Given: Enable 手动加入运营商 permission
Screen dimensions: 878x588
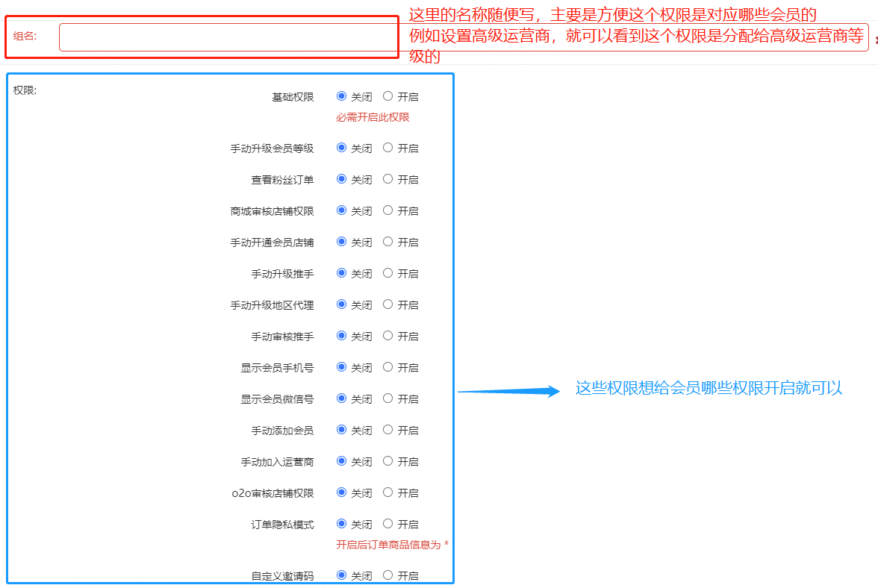Looking at the screenshot, I should pyautogui.click(x=387, y=461).
